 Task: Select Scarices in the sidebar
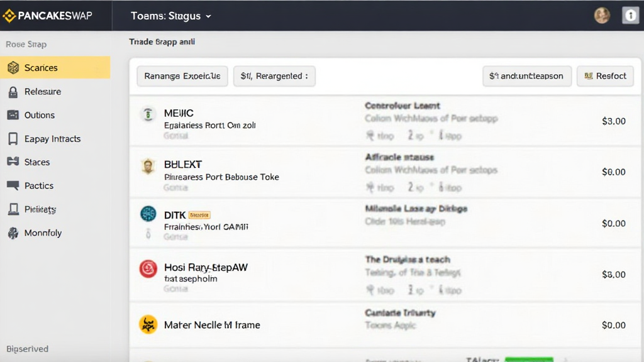click(x=41, y=68)
